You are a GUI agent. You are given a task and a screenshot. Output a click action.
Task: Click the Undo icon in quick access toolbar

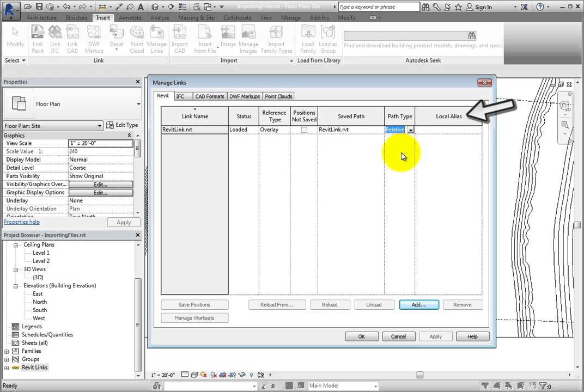[x=66, y=7]
